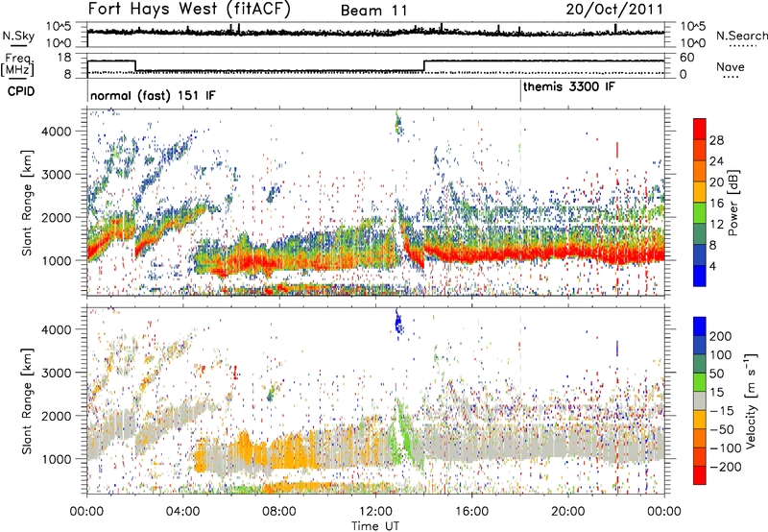Click 'Slant Range [km]' label of velocity panel

tap(27, 400)
